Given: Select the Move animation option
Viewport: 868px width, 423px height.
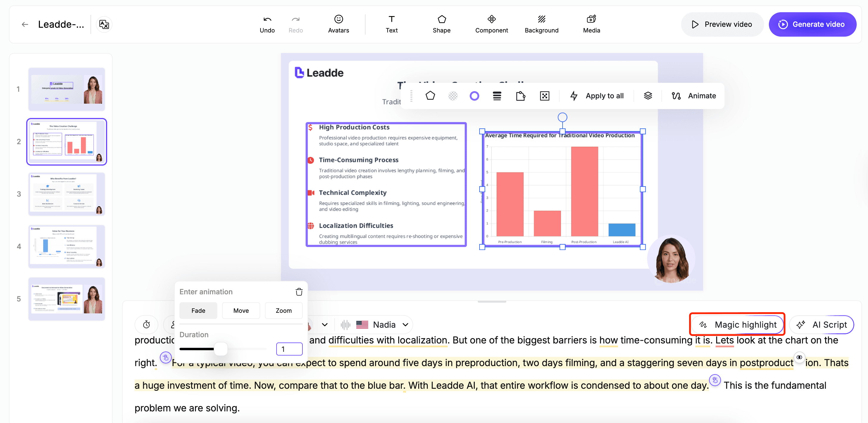Looking at the screenshot, I should click(241, 310).
